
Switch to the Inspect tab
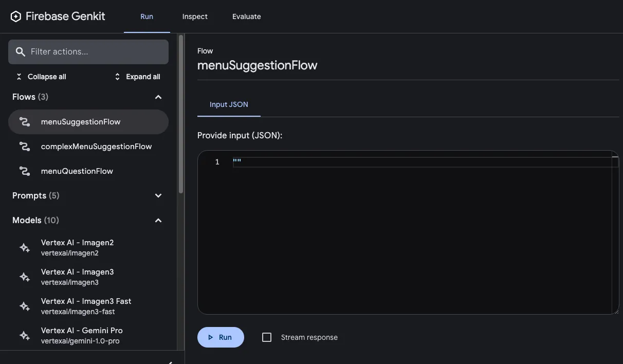tap(195, 16)
